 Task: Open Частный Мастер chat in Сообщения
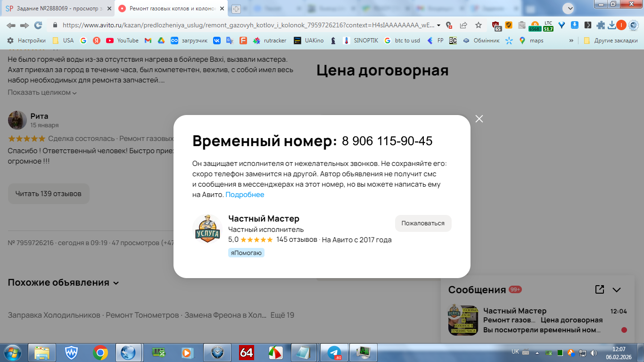[537, 321]
